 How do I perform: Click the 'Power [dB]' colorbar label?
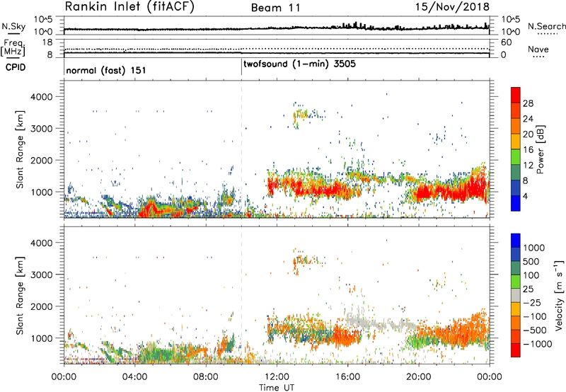pos(541,149)
